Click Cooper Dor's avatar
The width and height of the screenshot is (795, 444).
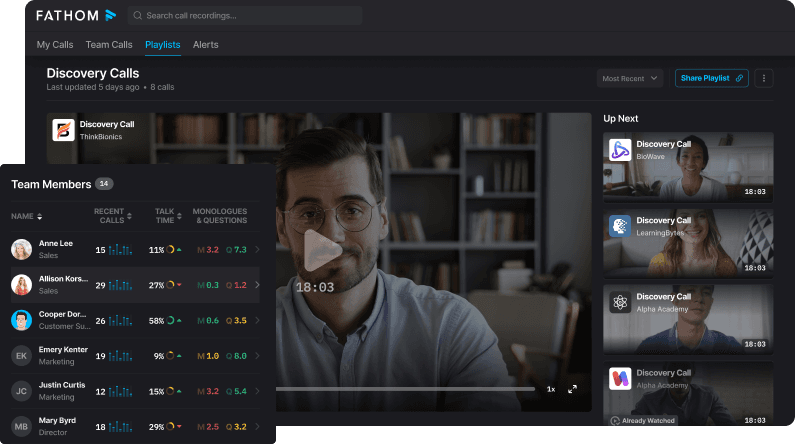point(21,320)
